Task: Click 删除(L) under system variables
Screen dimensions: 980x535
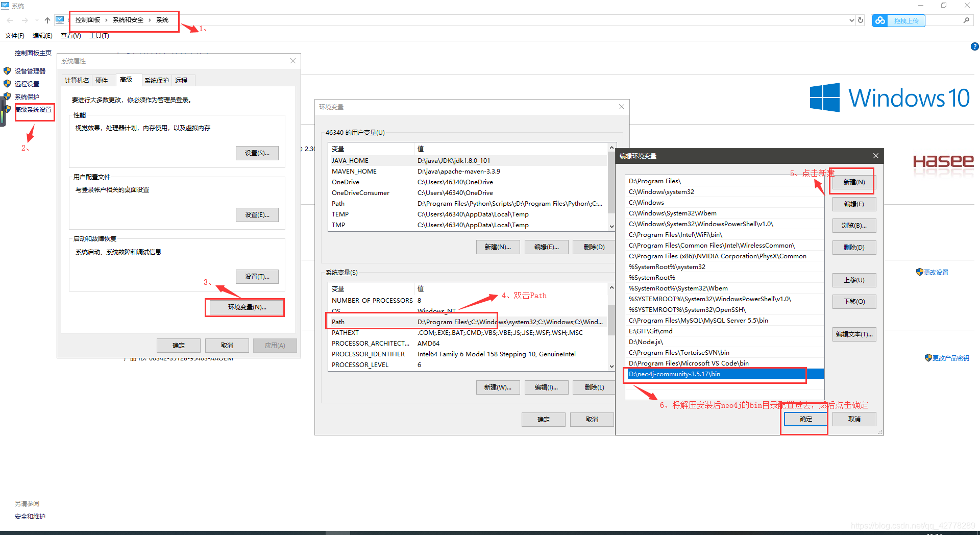Action: tap(594, 387)
